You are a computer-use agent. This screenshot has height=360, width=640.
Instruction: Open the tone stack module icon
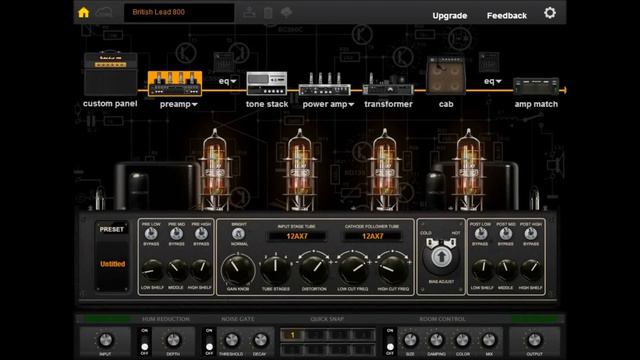pyautogui.click(x=267, y=83)
